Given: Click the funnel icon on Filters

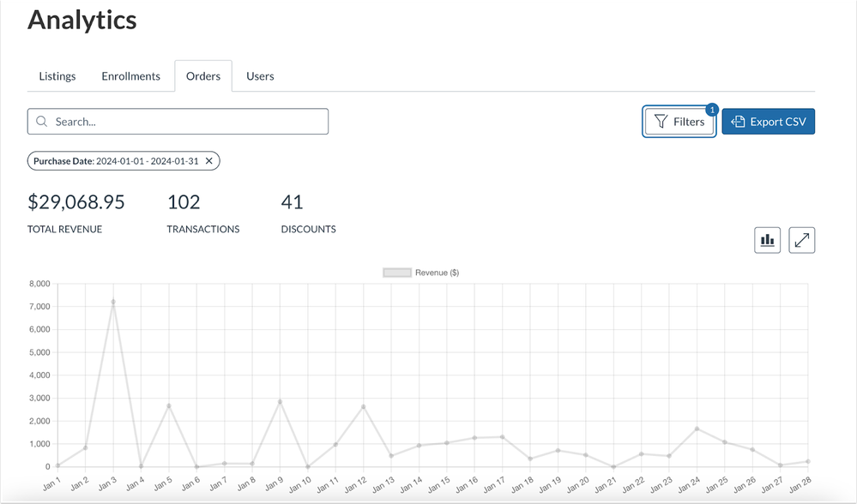Looking at the screenshot, I should (x=661, y=122).
